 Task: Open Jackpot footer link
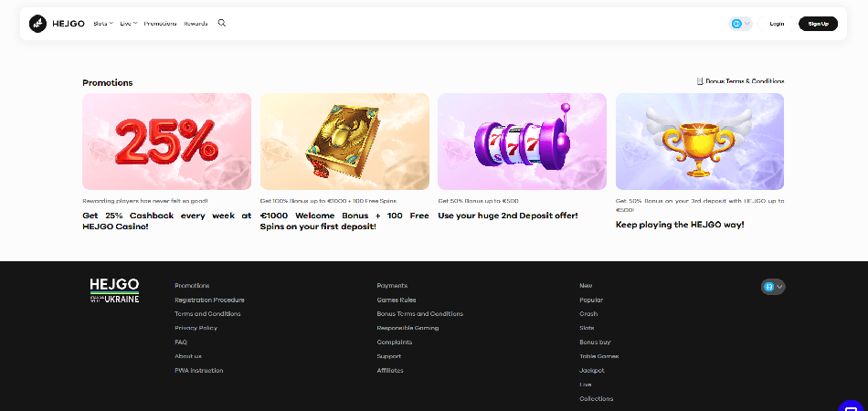click(592, 371)
